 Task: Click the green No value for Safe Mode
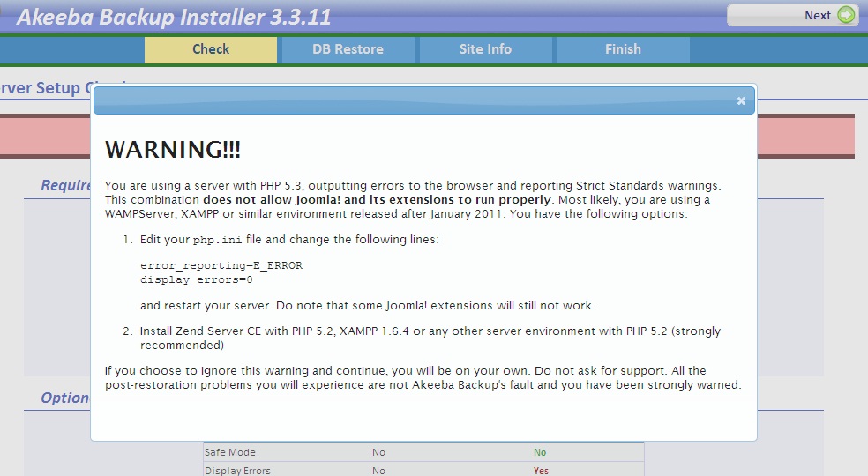click(x=540, y=452)
